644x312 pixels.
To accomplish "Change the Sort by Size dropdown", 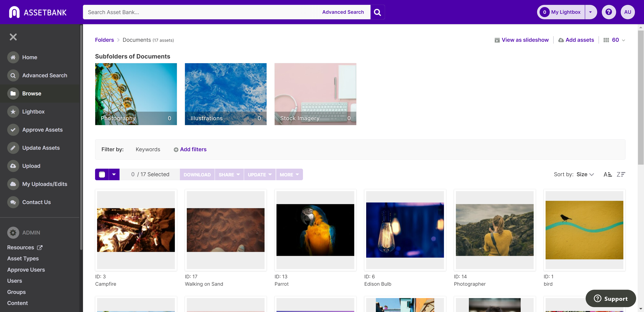I will [x=585, y=175].
